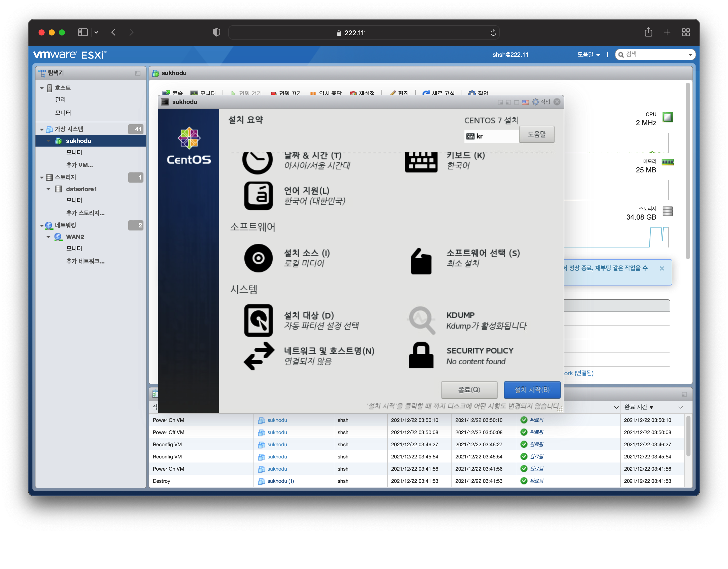The image size is (728, 569).
Task: Collapse the datastore1 tree node
Action: (49, 189)
